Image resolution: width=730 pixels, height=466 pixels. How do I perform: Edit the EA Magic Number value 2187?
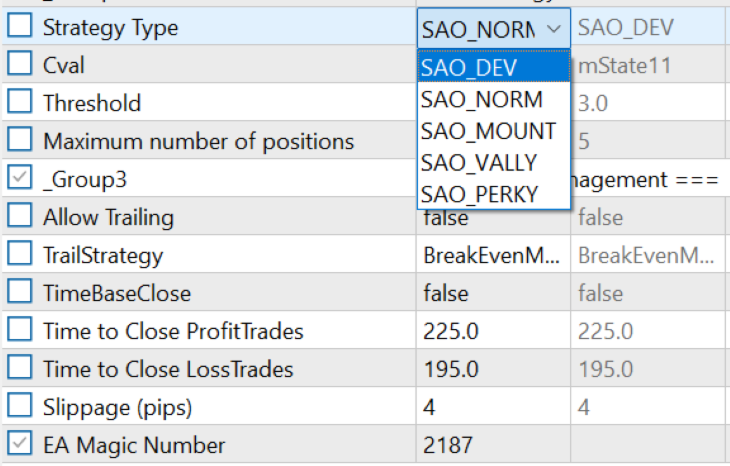(x=491, y=445)
